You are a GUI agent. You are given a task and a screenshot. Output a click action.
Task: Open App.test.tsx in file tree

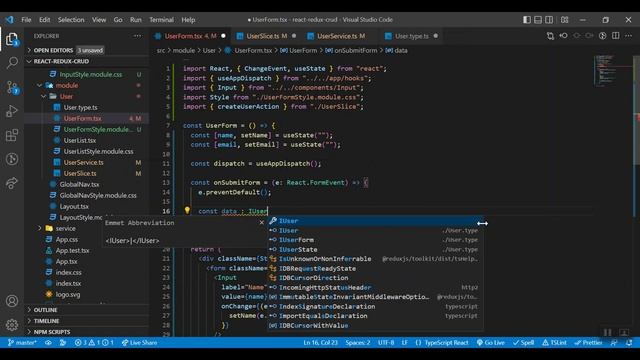72,250
